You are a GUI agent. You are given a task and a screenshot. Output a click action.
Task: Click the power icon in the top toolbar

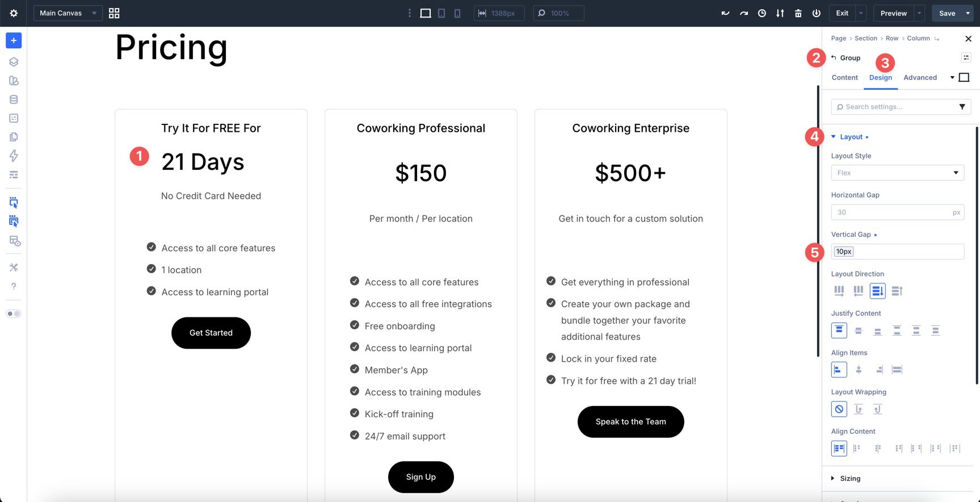coord(817,13)
